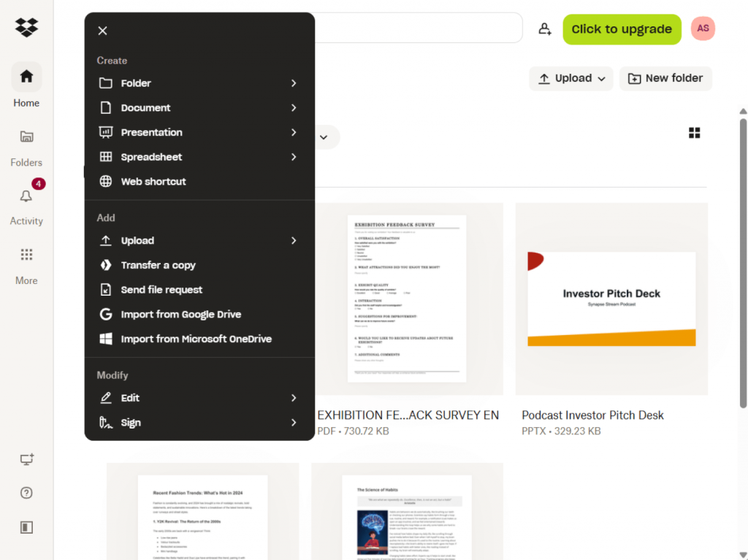748x560 pixels.
Task: Expand the Spreadsheet submenu chevron
Action: point(294,157)
